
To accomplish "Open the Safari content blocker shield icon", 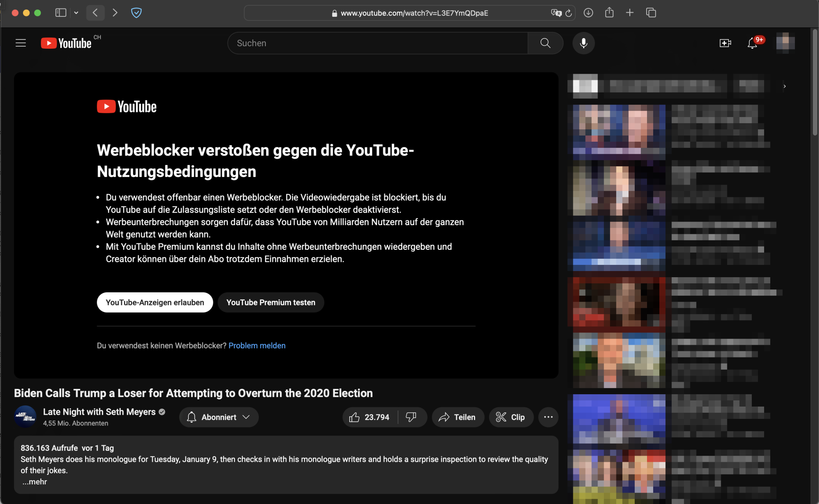I will (x=136, y=13).
